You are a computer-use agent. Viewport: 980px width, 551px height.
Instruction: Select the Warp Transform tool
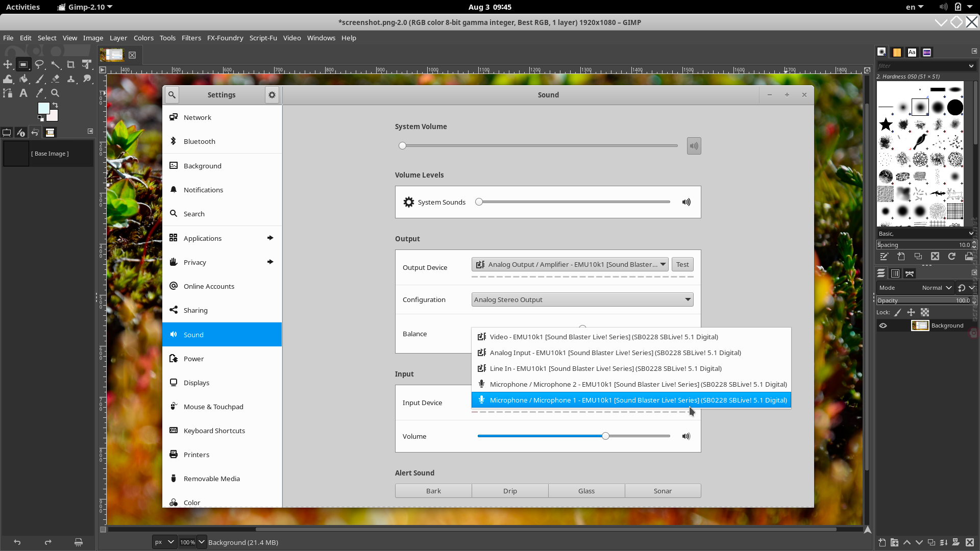pyautogui.click(x=8, y=79)
